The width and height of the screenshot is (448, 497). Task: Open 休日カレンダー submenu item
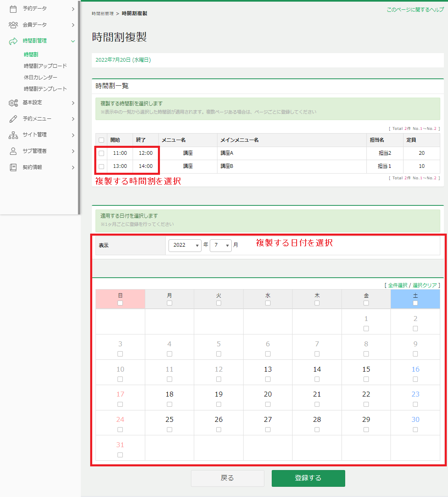[x=40, y=77]
